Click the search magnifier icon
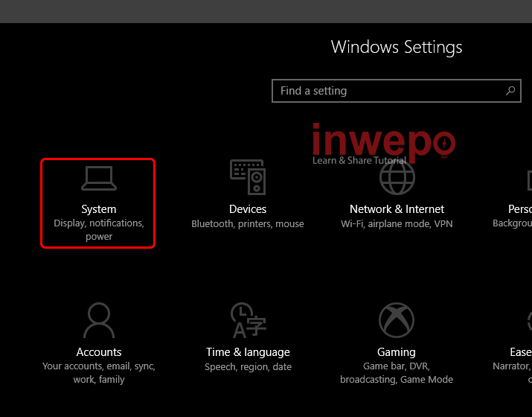The image size is (532, 417). (510, 91)
